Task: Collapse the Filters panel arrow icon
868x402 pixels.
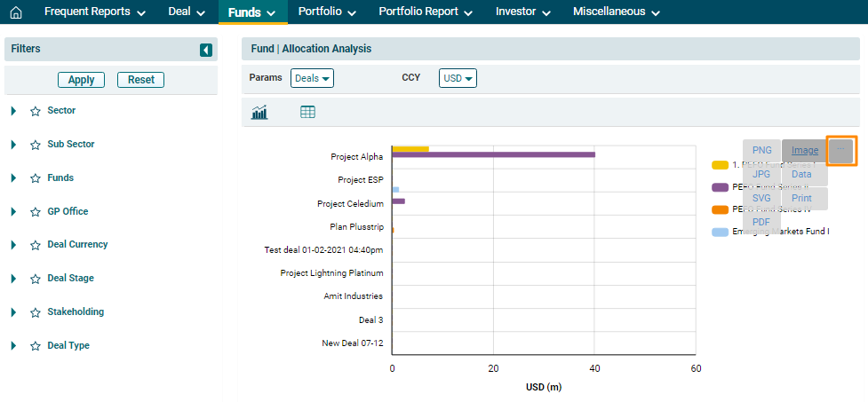Action: (206, 50)
